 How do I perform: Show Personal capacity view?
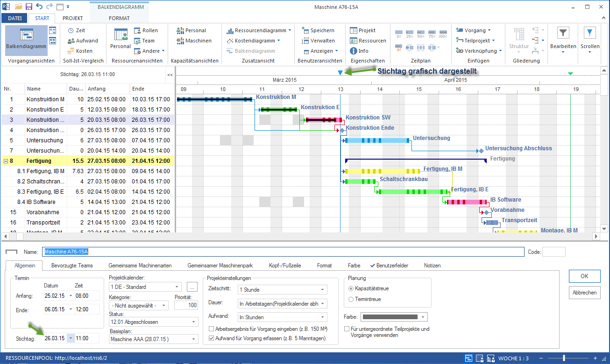(192, 30)
